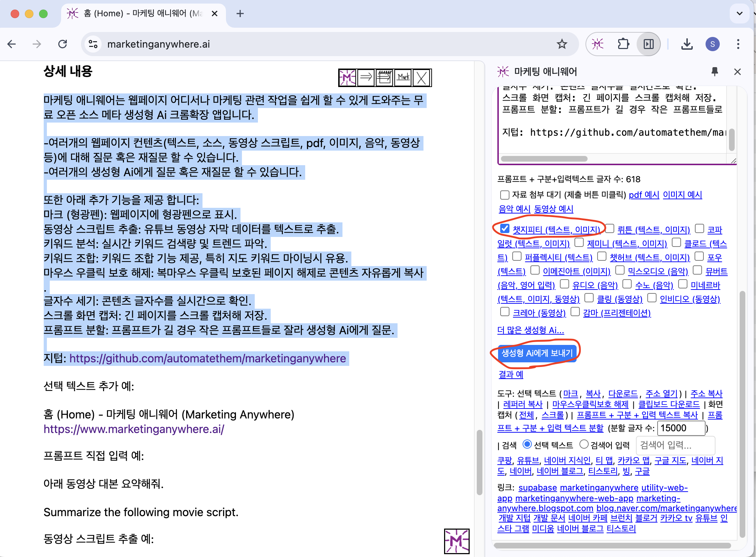Close the Marketing Anywhere side panel
Image resolution: width=756 pixels, height=557 pixels.
(x=738, y=72)
